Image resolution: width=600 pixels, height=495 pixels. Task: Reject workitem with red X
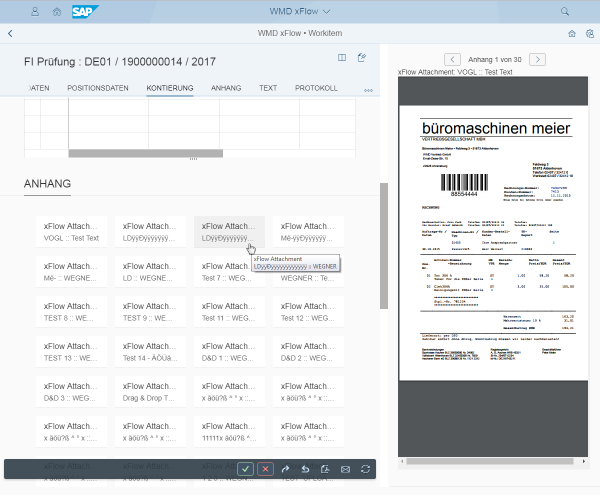pos(266,469)
